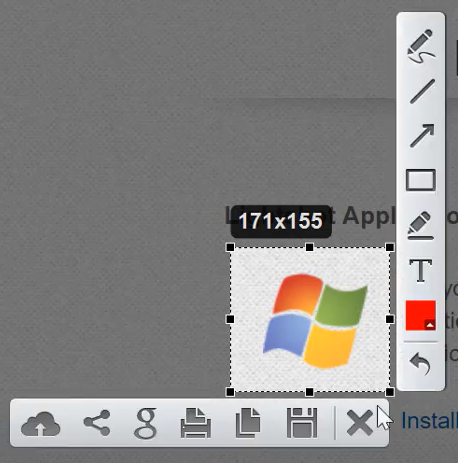Upload screenshot to the cloud

tap(41, 424)
